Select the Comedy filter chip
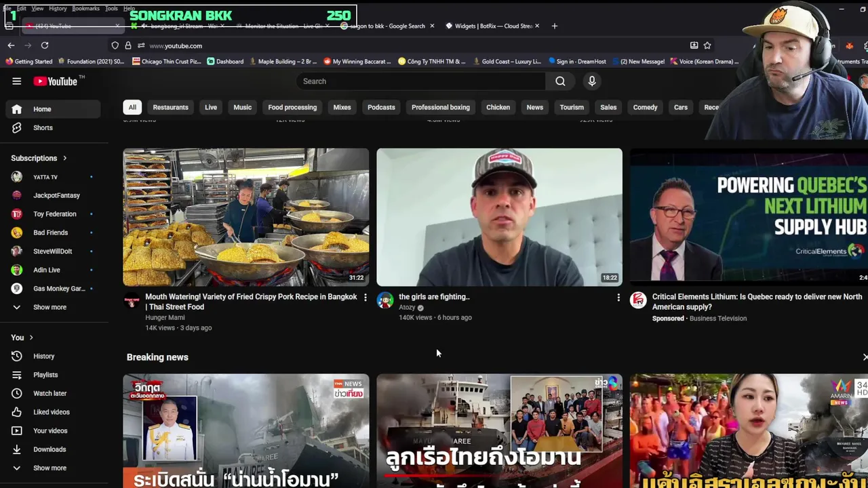Viewport: 868px width, 488px height. (645, 107)
